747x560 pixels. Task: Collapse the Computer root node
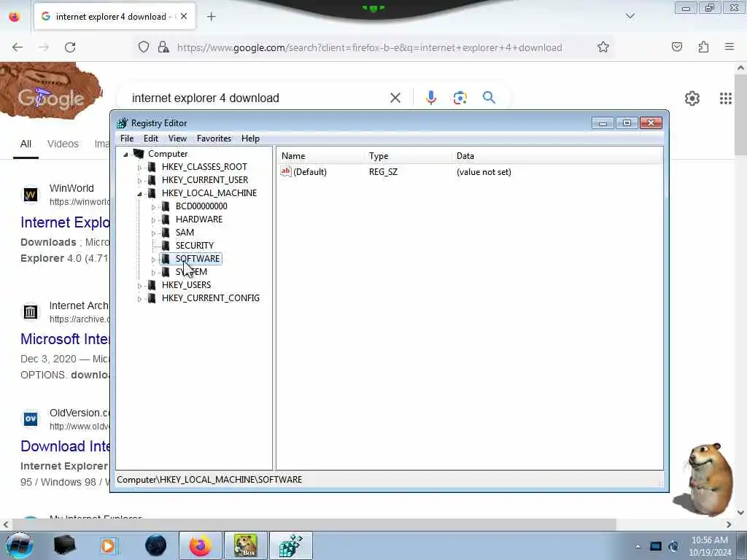point(125,155)
